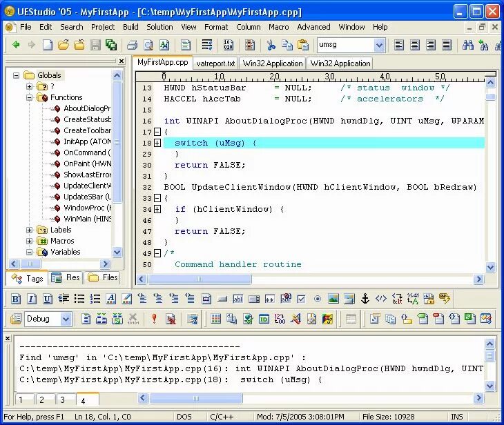Screen dimensions: 504x425
Task: Click the find result for line 18
Action: point(171,379)
